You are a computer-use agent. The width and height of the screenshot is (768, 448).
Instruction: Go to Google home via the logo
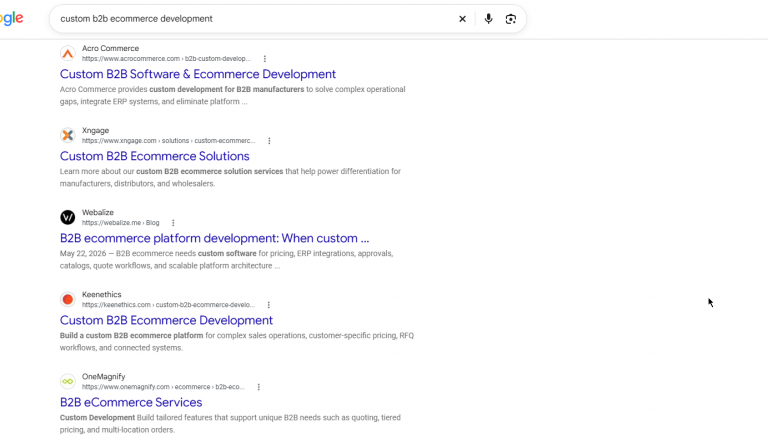(12, 19)
